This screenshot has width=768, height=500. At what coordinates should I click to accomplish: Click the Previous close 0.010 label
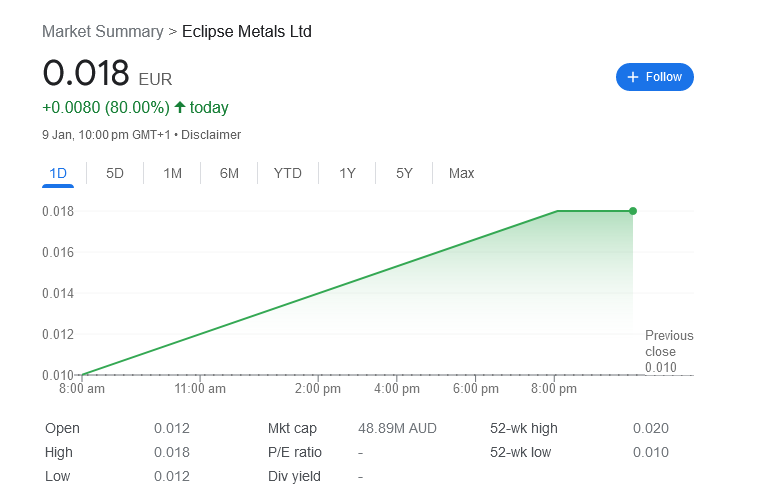point(669,351)
